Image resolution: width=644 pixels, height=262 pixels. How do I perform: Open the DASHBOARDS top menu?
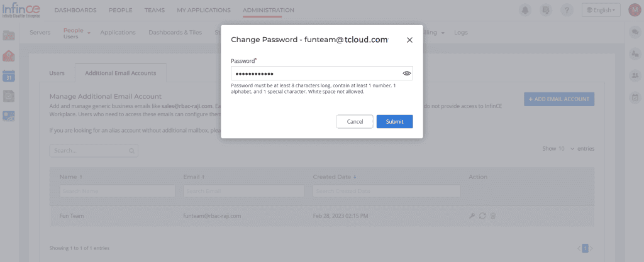coord(75,10)
